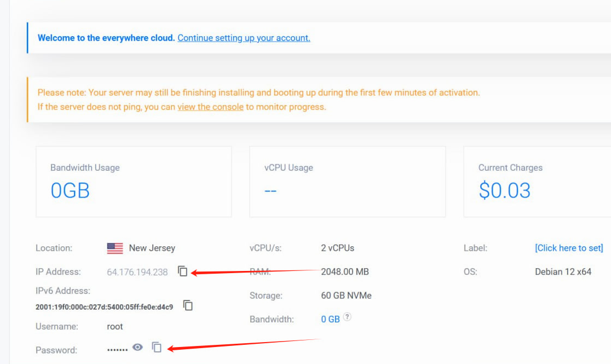The image size is (611, 364).
Task: Click the masked password dots
Action: (x=117, y=349)
